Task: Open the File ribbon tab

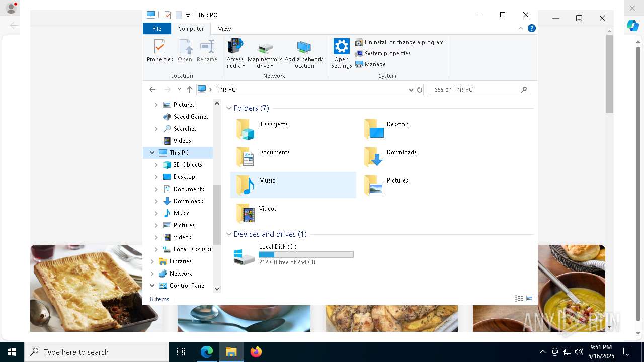Action: (157, 29)
